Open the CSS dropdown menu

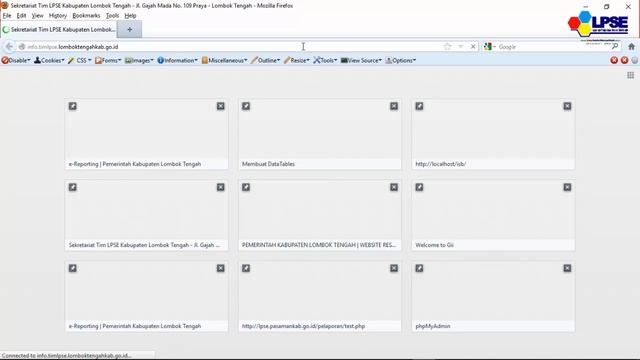80,60
